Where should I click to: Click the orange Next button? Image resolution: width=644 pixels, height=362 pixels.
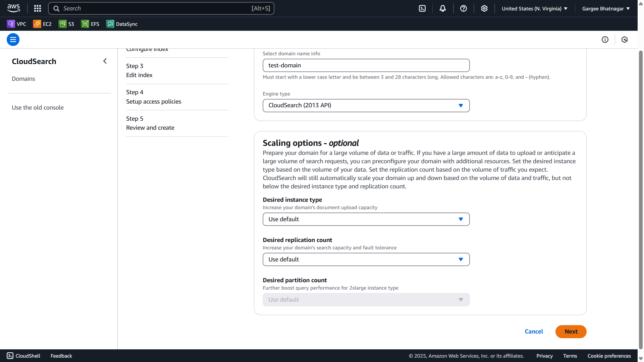(571, 331)
